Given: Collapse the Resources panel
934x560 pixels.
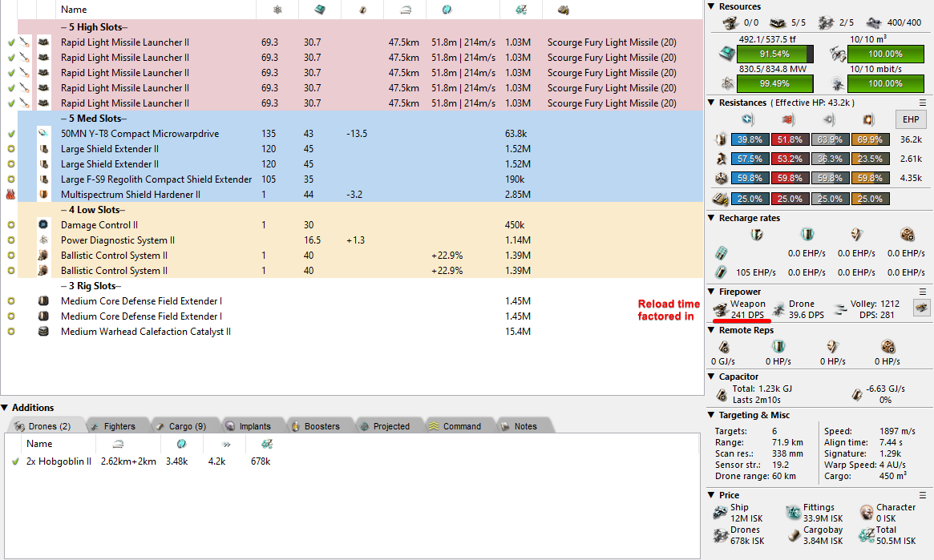Looking at the screenshot, I should pyautogui.click(x=712, y=6).
